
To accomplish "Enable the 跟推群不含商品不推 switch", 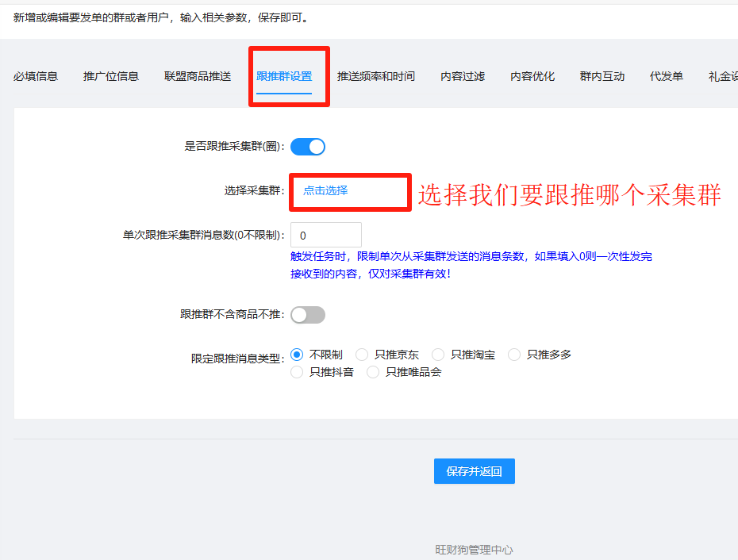I will pyautogui.click(x=308, y=315).
